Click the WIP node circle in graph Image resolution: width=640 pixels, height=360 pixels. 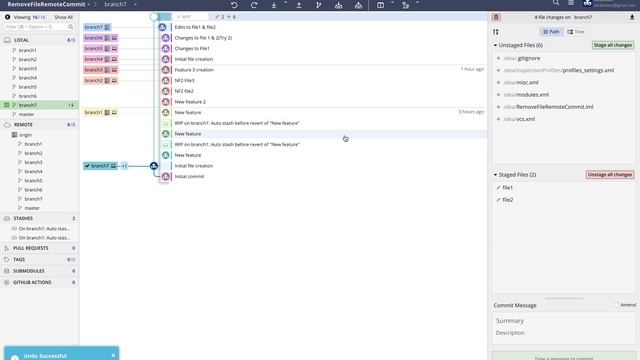click(154, 17)
